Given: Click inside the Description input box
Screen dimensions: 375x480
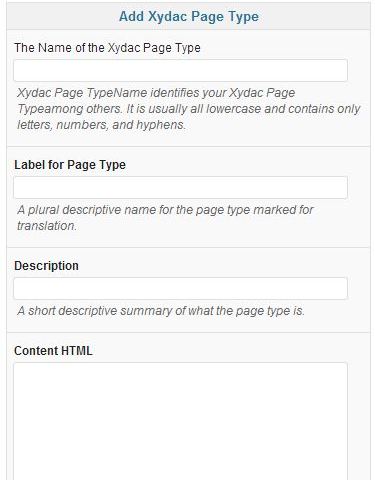Looking at the screenshot, I should (180, 288).
